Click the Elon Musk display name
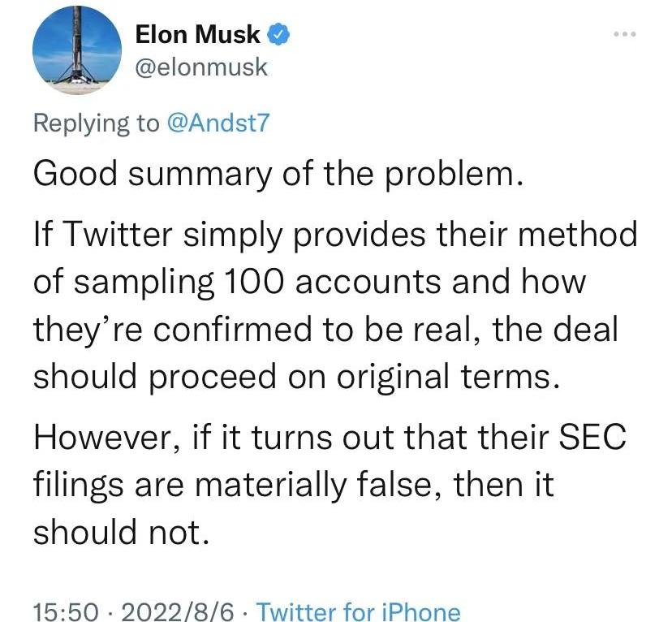The height and width of the screenshot is (622, 672). click(x=197, y=34)
